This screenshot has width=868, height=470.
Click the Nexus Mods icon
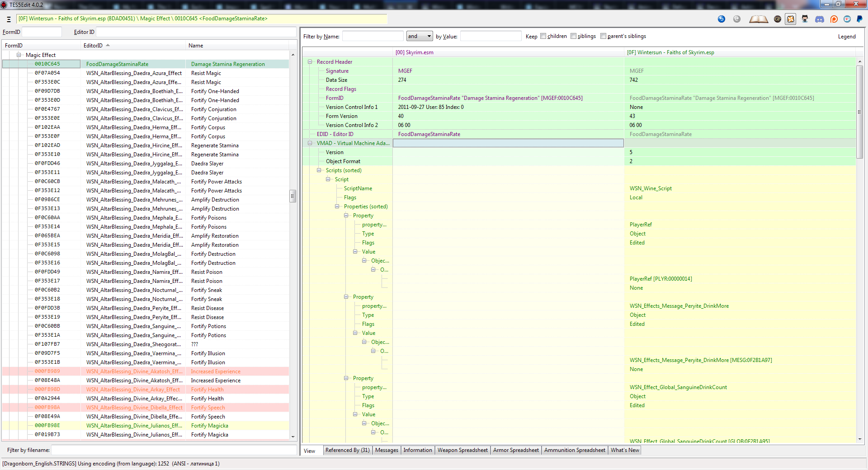(x=791, y=19)
